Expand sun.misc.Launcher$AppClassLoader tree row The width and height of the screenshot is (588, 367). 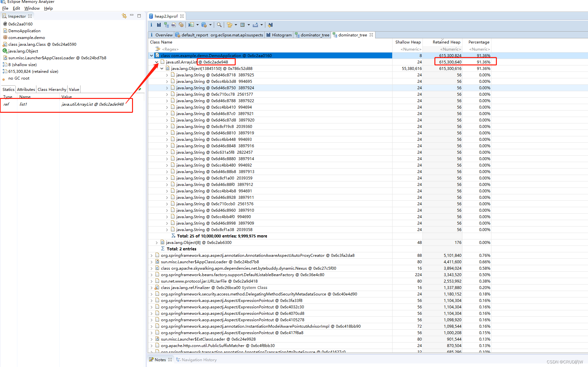click(x=151, y=262)
